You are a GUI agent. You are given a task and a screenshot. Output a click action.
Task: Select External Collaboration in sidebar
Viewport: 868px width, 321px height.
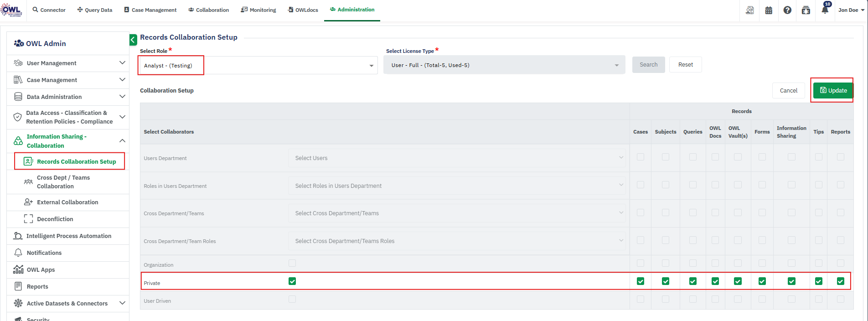67,202
